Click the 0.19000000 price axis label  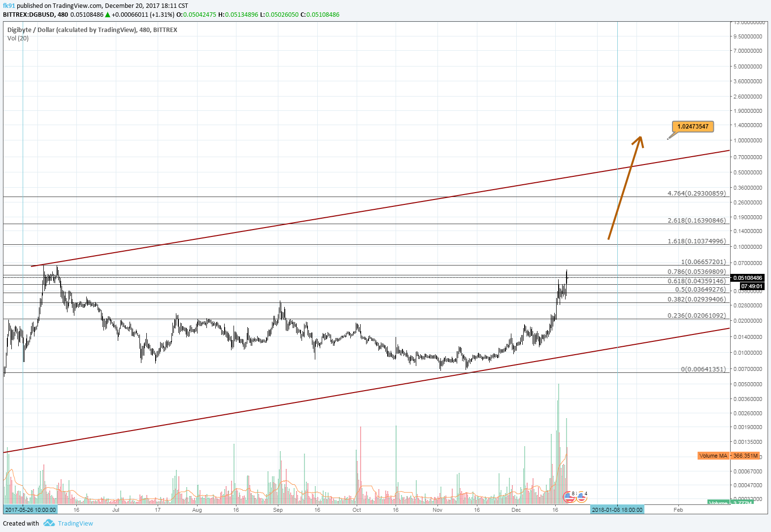748,217
